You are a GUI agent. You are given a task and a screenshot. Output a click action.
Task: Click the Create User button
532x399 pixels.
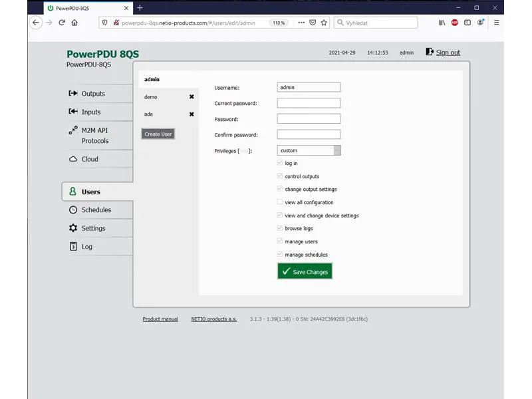(x=158, y=134)
